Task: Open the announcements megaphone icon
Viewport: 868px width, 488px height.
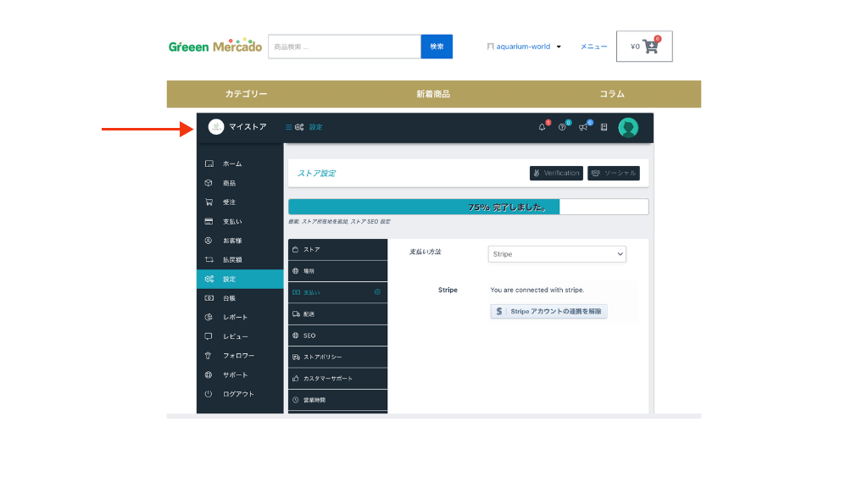Action: click(x=581, y=126)
